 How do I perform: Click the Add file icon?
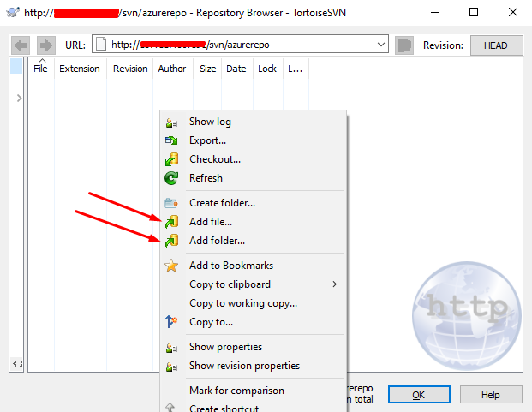pyautogui.click(x=171, y=222)
